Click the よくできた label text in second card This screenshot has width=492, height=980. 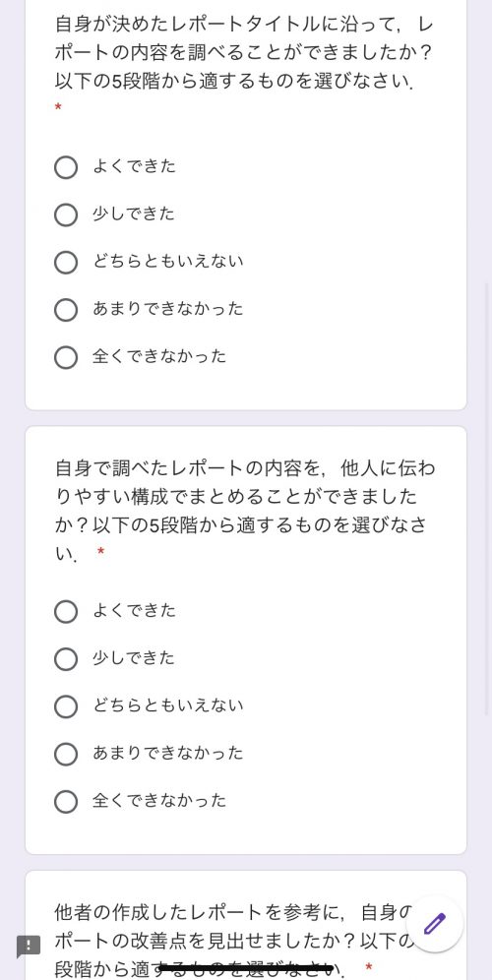(135, 611)
